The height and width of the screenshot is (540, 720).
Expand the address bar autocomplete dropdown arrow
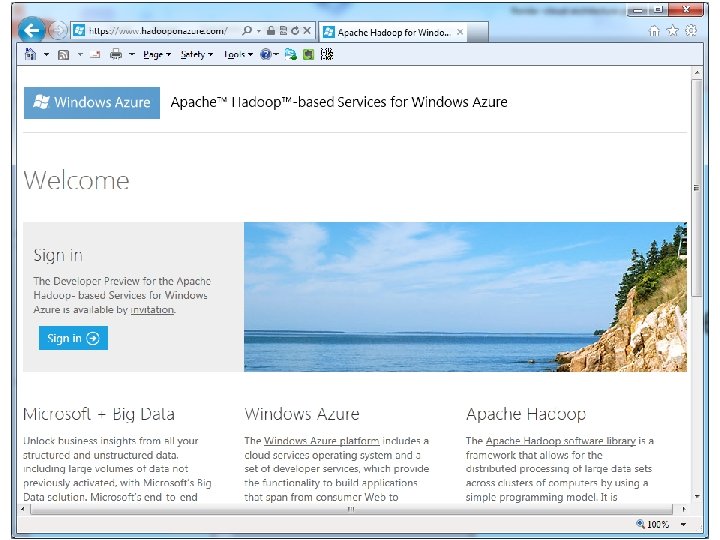(259, 31)
